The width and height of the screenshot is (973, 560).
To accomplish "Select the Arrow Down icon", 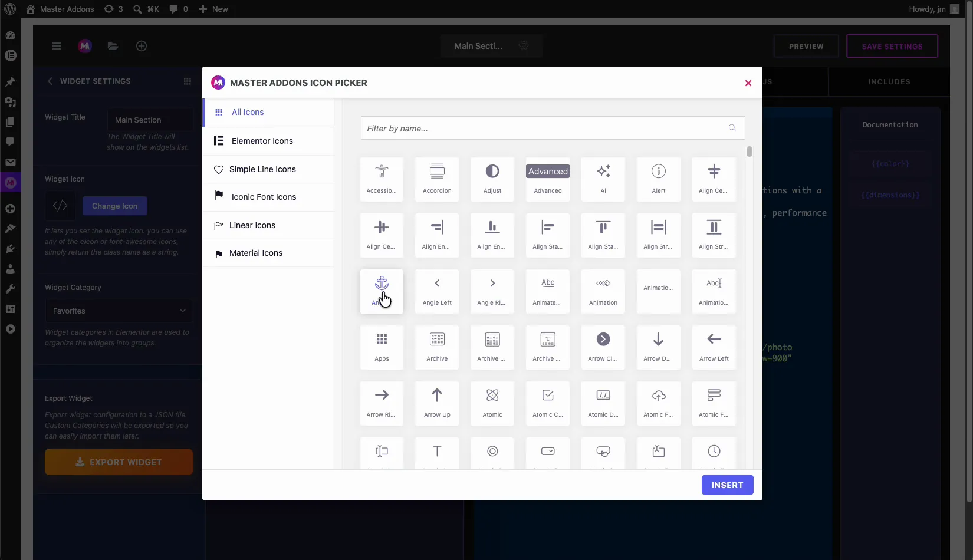I will [659, 347].
